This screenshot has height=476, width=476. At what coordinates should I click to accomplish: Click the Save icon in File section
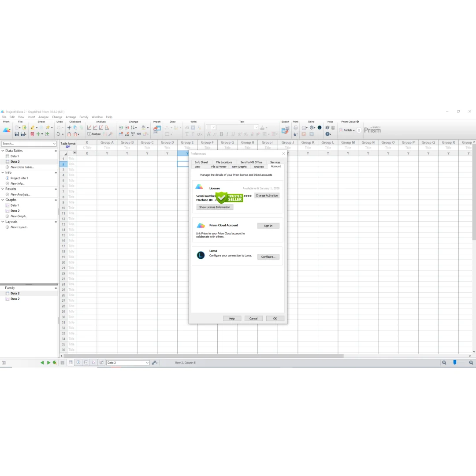click(x=17, y=134)
